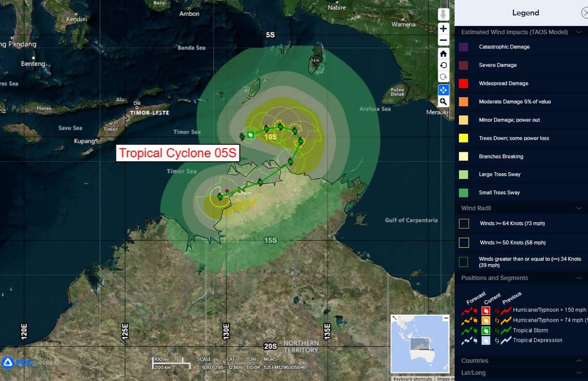588x381 pixels.
Task: Click the current cyclone position marker
Action: 250,135
